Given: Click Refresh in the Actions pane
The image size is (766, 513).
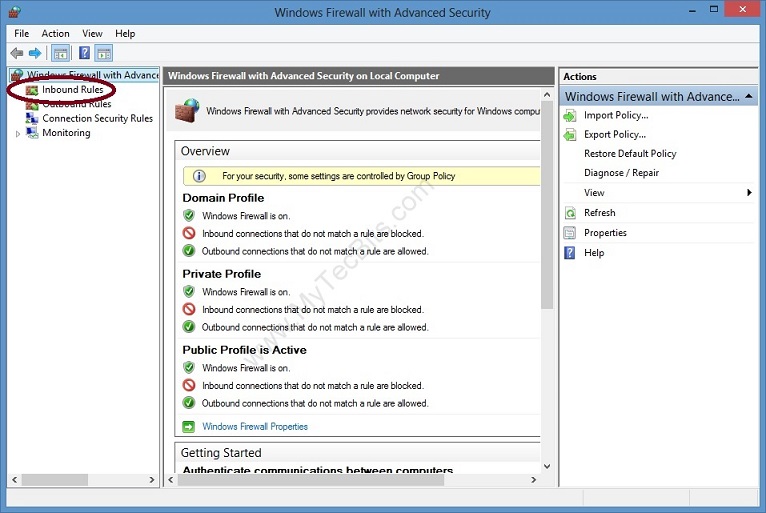Looking at the screenshot, I should [x=599, y=213].
